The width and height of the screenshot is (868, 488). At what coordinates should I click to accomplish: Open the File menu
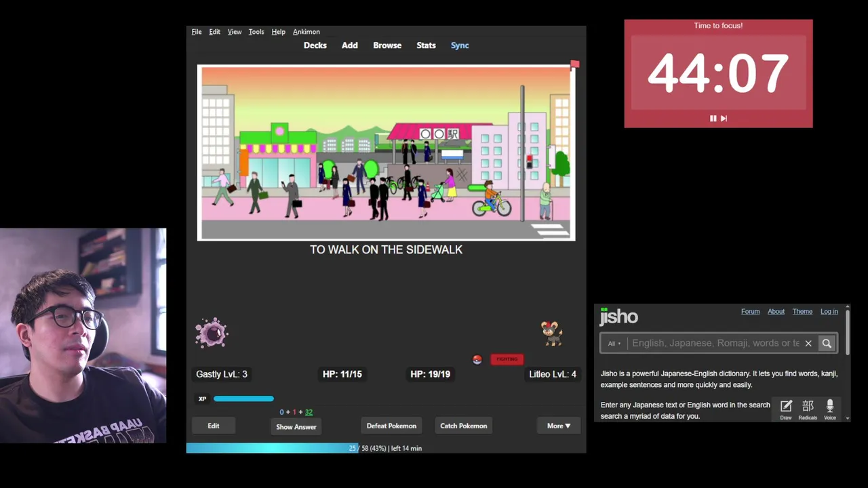tap(196, 32)
